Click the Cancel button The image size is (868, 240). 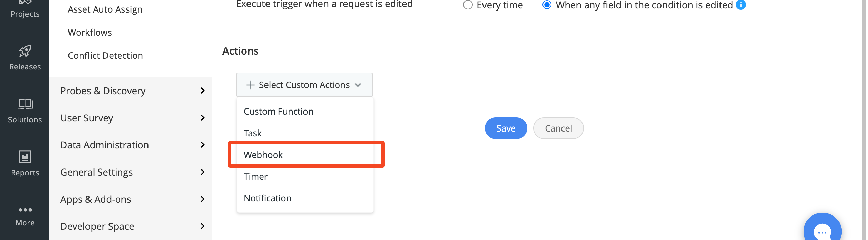[x=558, y=128]
